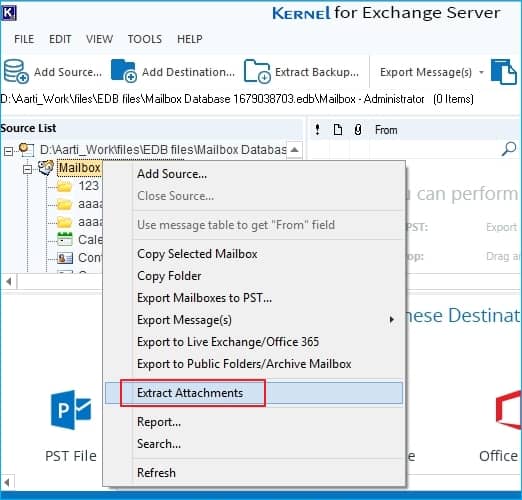Screen dimensions: 522x500
Task: Choose Copy Selected Mailbox
Action: point(254,254)
